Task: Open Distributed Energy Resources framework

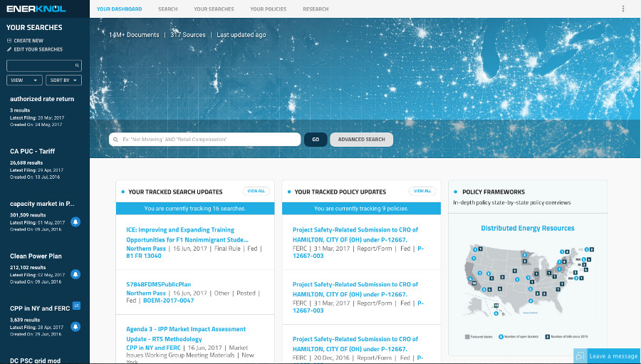Action: point(527,228)
